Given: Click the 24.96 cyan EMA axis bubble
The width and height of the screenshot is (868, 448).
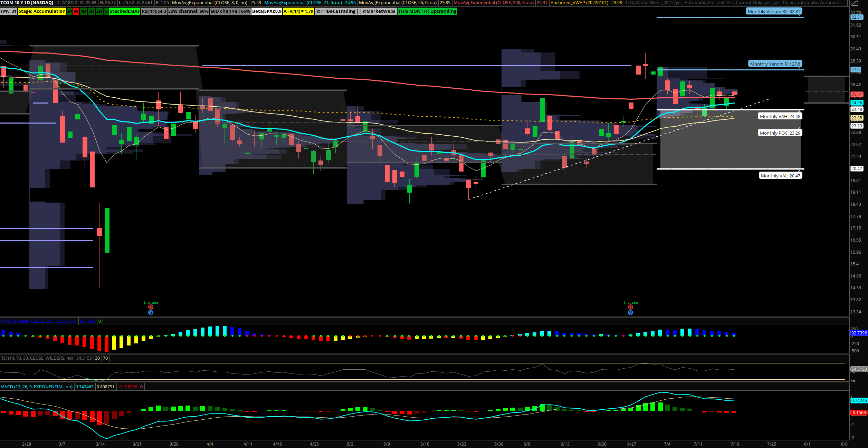Looking at the screenshot, I should (857, 103).
